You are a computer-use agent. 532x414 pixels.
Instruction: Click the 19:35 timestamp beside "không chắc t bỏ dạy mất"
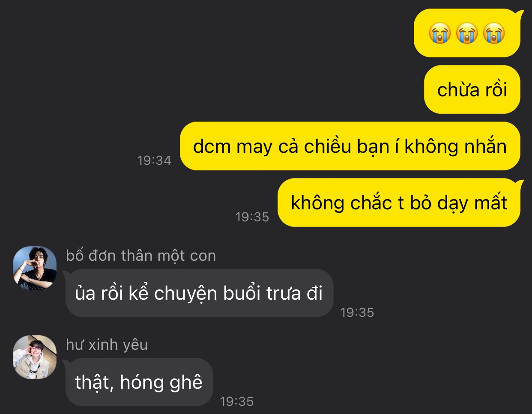[x=252, y=217]
